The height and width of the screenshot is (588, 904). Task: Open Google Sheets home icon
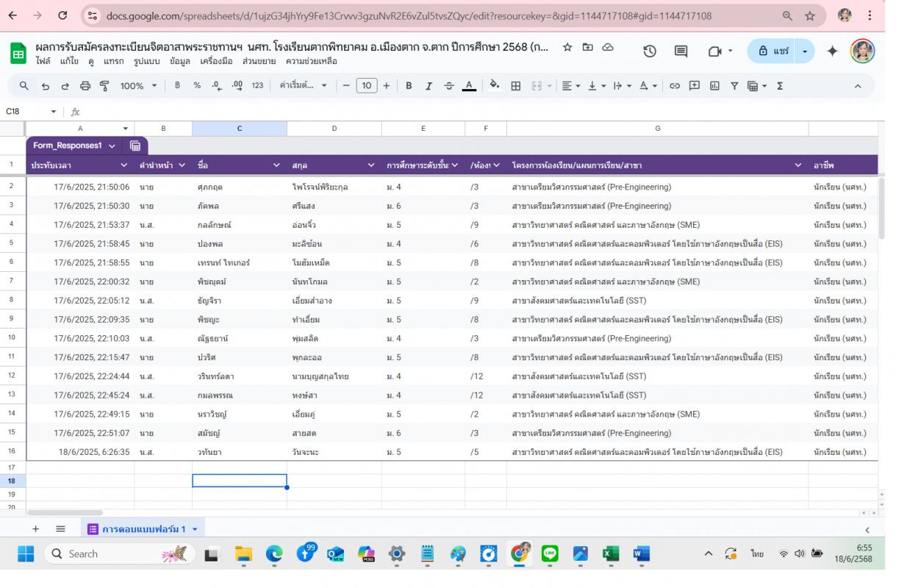[x=18, y=54]
